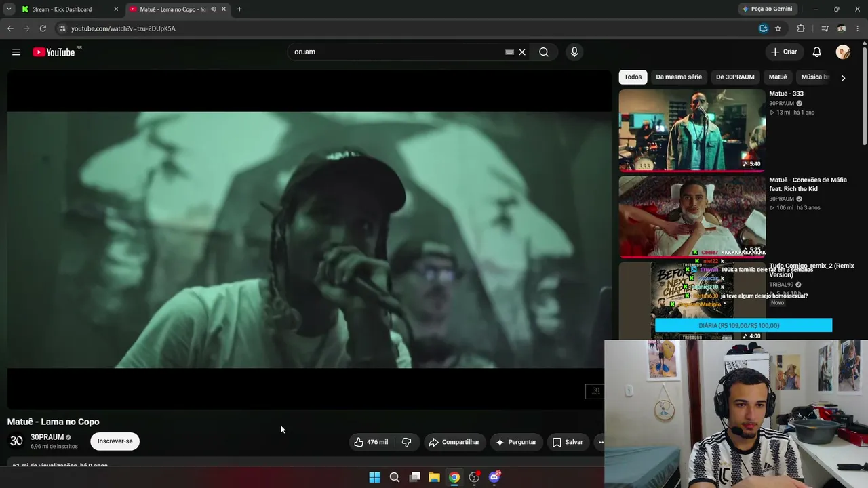Image resolution: width=868 pixels, height=488 pixels.
Task: Dislike the video with thumbs down
Action: [407, 442]
